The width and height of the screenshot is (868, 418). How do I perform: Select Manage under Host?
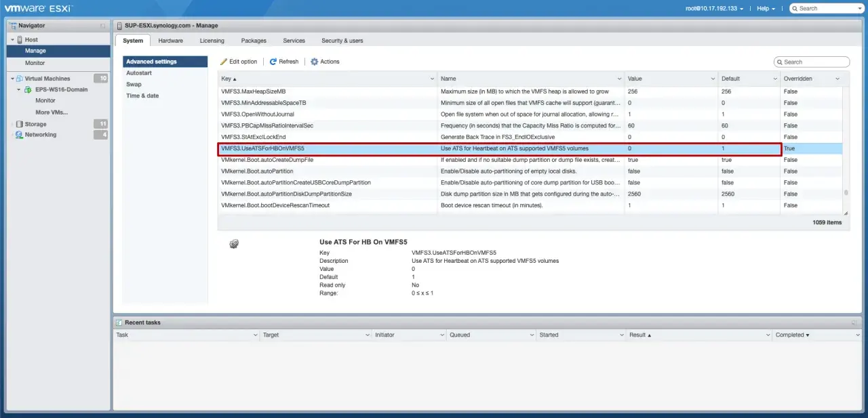point(58,51)
